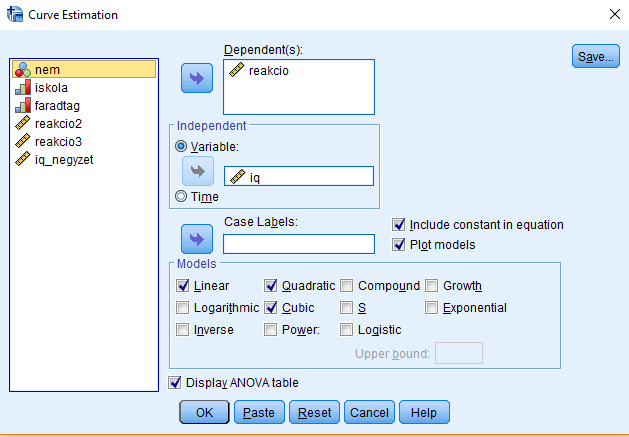The width and height of the screenshot is (629, 437).
Task: Click the ordinal bar icon next to iskola
Action: point(23,87)
